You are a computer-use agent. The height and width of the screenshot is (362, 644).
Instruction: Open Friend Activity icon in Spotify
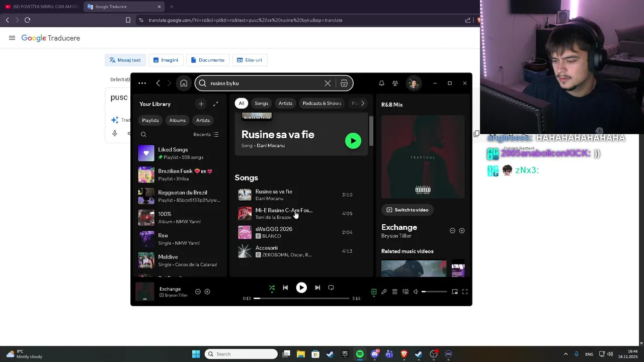(395, 83)
